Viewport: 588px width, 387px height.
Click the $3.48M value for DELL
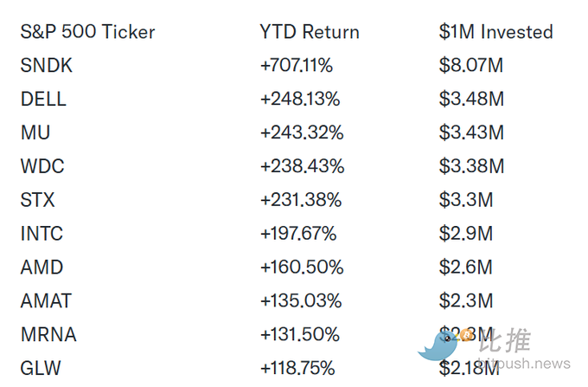[471, 99]
